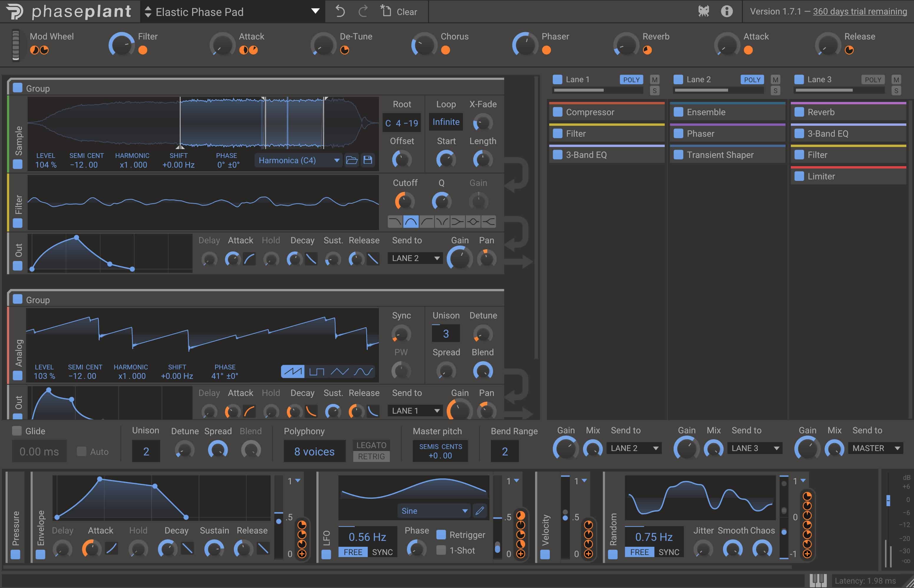
Task: Select 3-Band EQ in Lane 1
Action: [607, 155]
